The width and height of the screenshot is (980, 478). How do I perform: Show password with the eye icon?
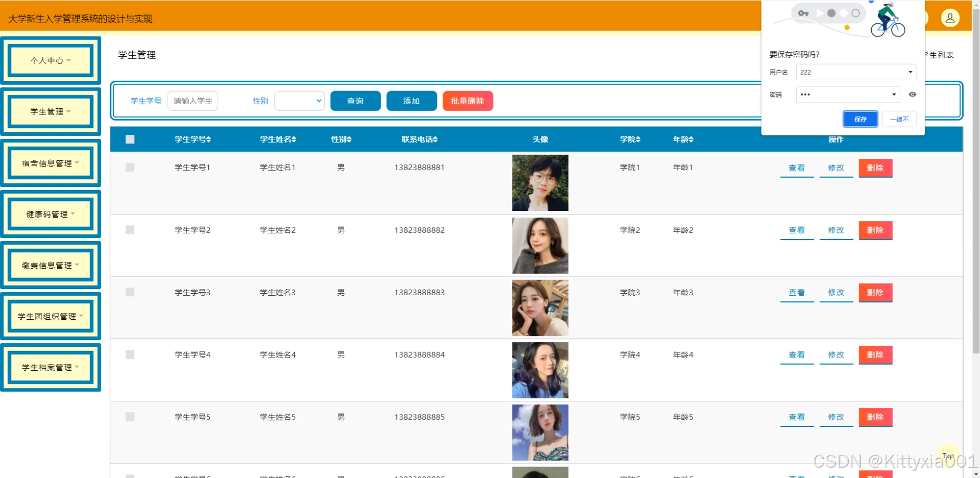click(x=912, y=94)
